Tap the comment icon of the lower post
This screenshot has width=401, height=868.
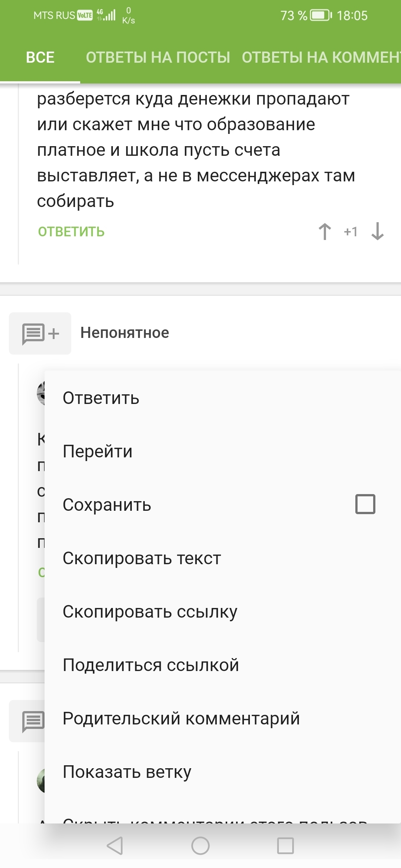pyautogui.click(x=33, y=721)
